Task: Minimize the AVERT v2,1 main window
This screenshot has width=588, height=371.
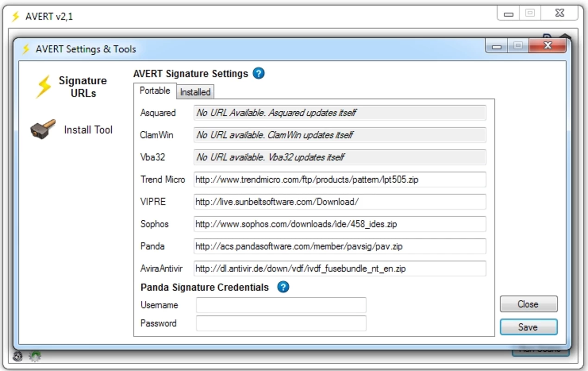Action: tap(508, 13)
